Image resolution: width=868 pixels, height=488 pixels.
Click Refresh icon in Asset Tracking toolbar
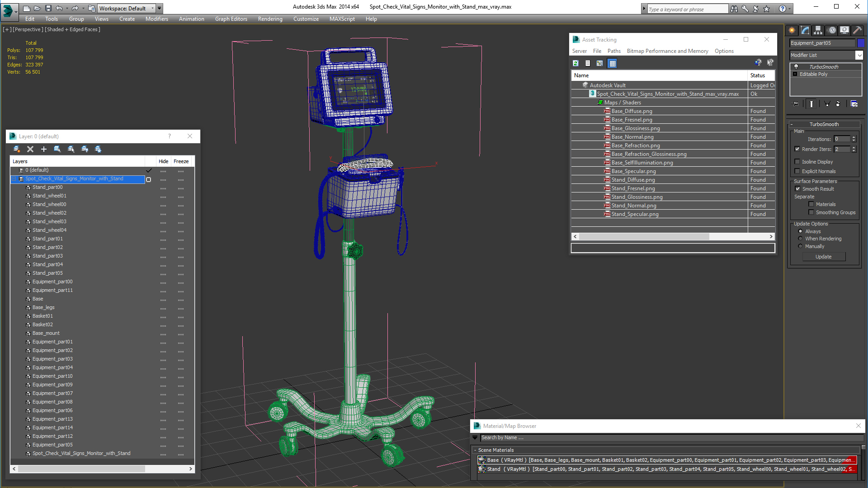pos(576,63)
